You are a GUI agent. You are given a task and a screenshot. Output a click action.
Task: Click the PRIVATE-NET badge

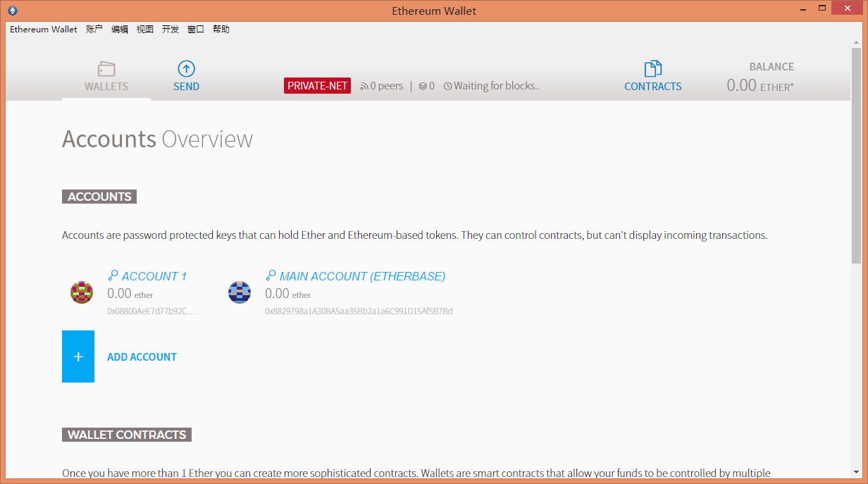click(x=318, y=86)
